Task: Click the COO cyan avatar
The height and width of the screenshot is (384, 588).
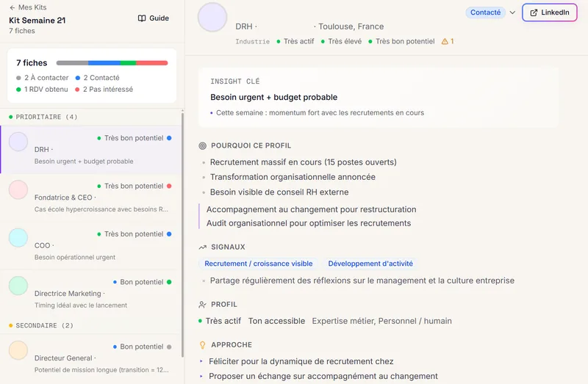Action: tap(18, 237)
